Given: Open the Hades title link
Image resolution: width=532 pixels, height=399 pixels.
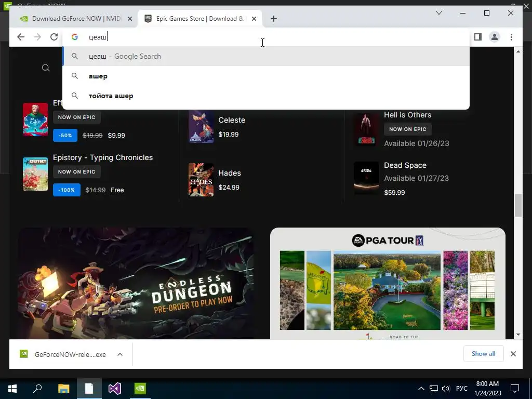Looking at the screenshot, I should [230, 173].
